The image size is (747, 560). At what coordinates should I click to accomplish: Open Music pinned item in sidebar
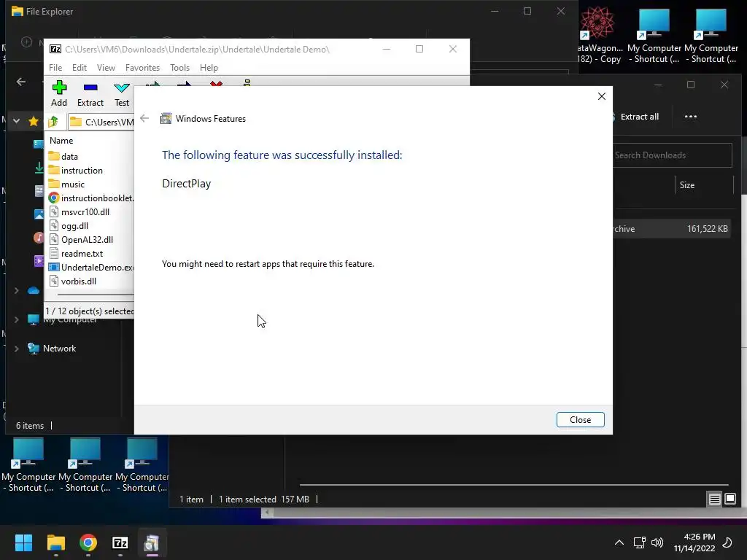coord(39,238)
